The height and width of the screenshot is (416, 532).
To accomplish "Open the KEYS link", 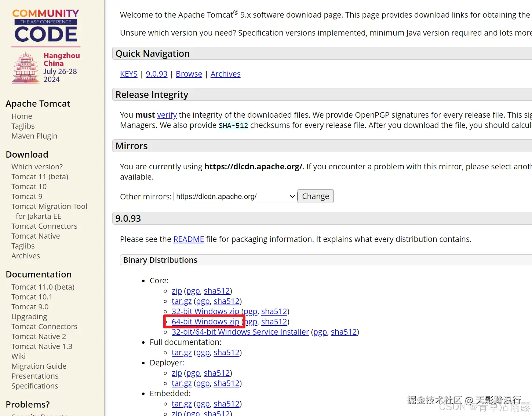I will 129,74.
